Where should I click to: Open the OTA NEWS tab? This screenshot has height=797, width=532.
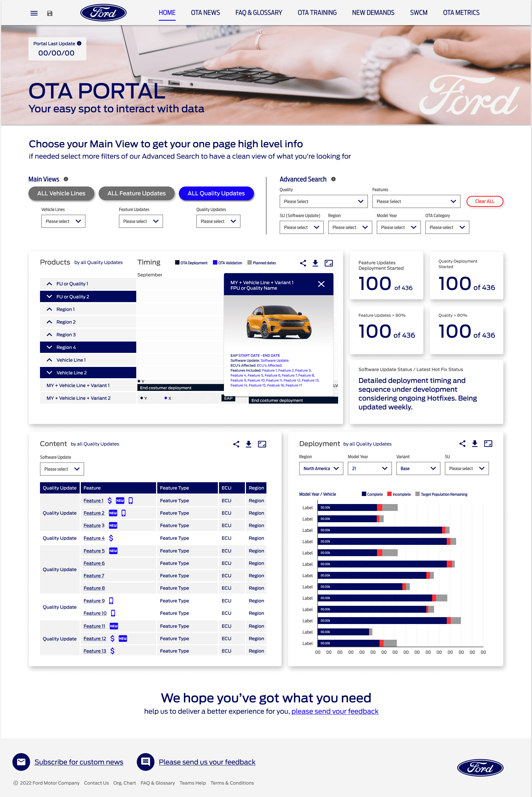(x=206, y=13)
